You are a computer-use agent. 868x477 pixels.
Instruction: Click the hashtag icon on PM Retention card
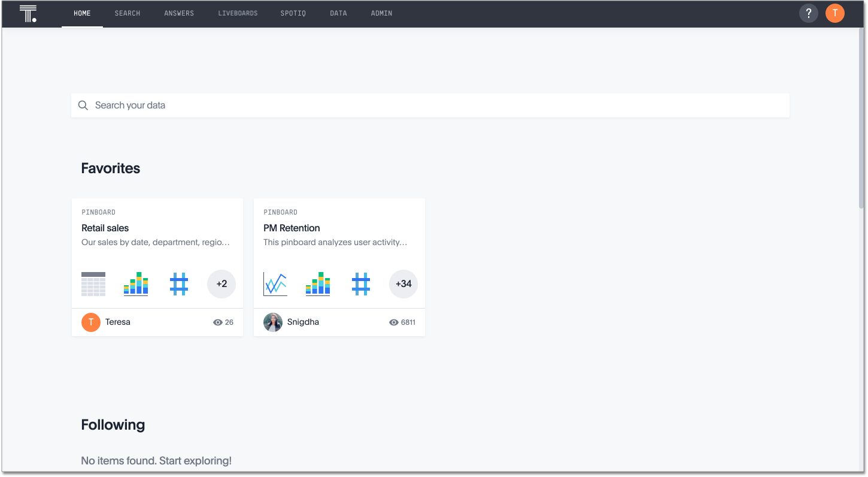[x=361, y=283]
